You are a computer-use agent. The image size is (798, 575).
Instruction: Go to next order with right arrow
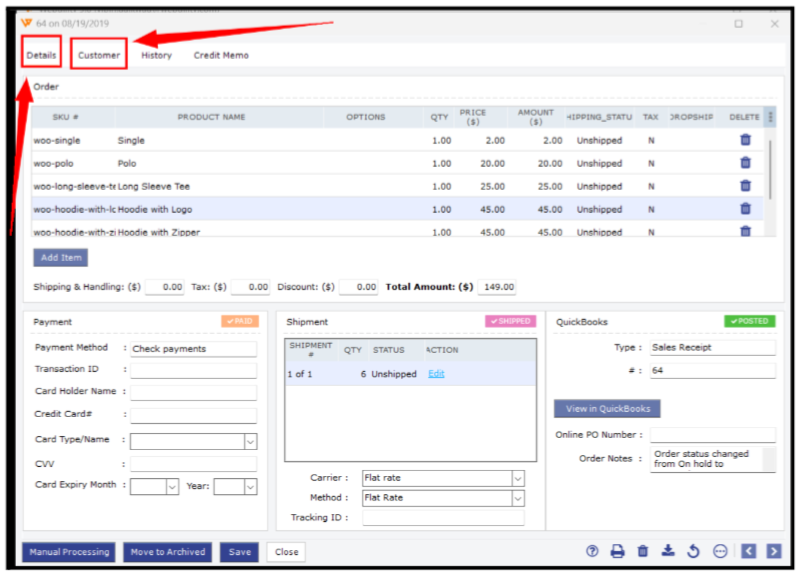click(774, 551)
